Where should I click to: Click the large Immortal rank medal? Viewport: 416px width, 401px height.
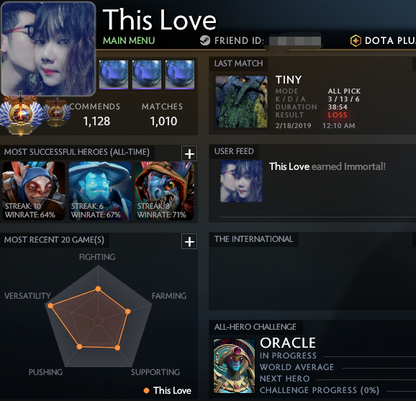(x=21, y=115)
